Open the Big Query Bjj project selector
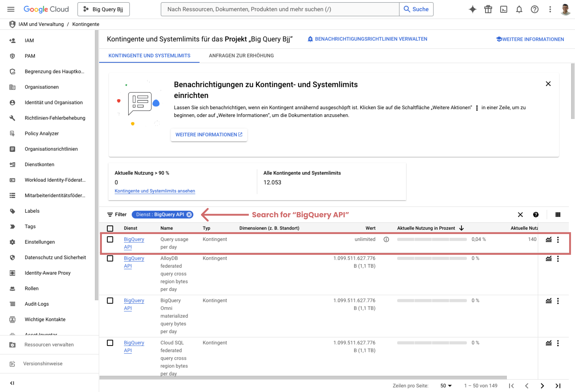Image resolution: width=575 pixels, height=392 pixels. coord(103,9)
